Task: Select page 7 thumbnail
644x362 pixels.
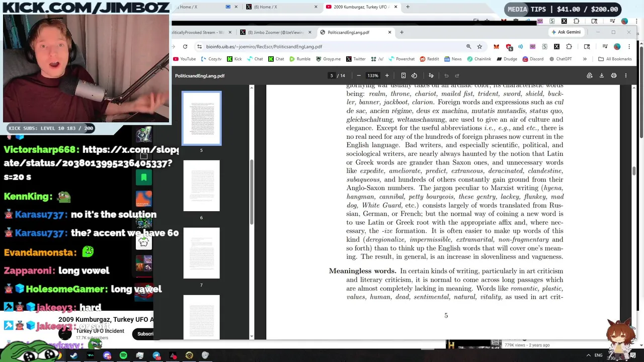Action: tap(201, 253)
